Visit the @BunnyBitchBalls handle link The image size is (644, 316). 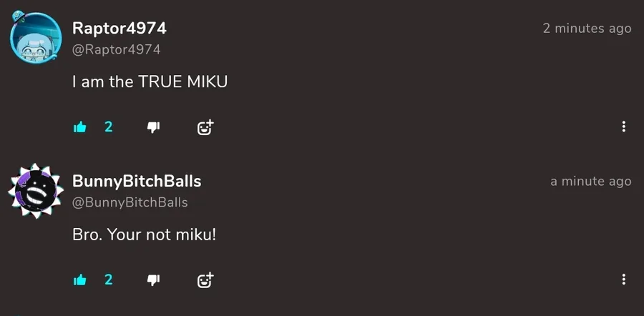tap(130, 202)
